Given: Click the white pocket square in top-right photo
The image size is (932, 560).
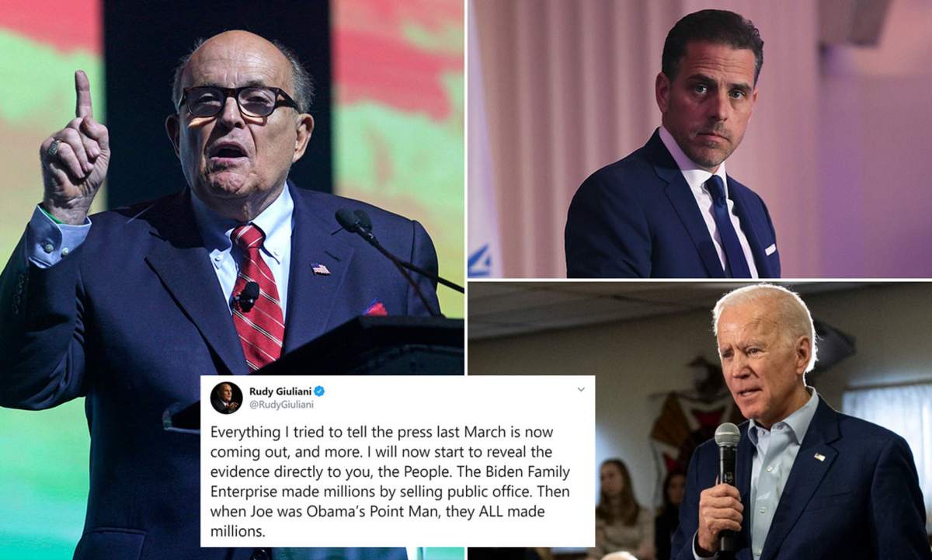Looking at the screenshot, I should 770,249.
